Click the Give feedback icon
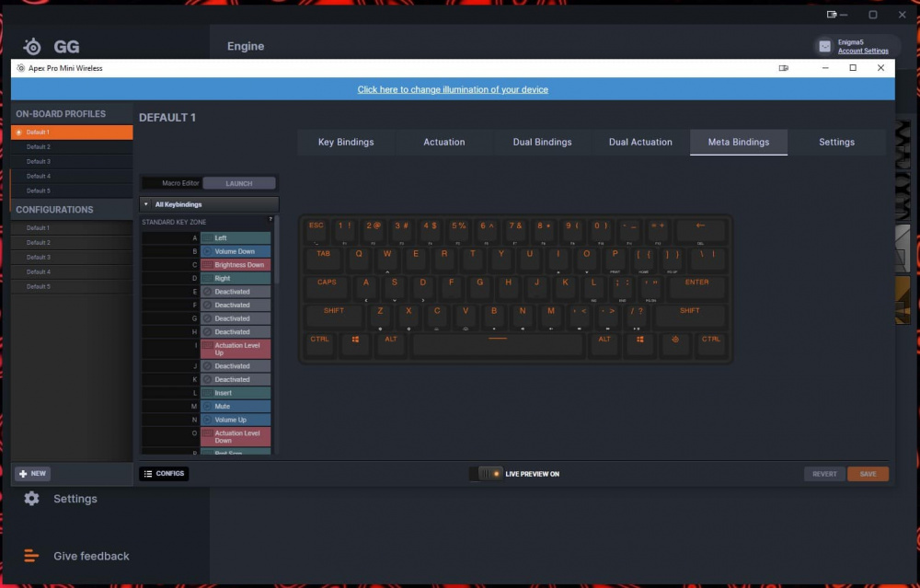 point(31,556)
